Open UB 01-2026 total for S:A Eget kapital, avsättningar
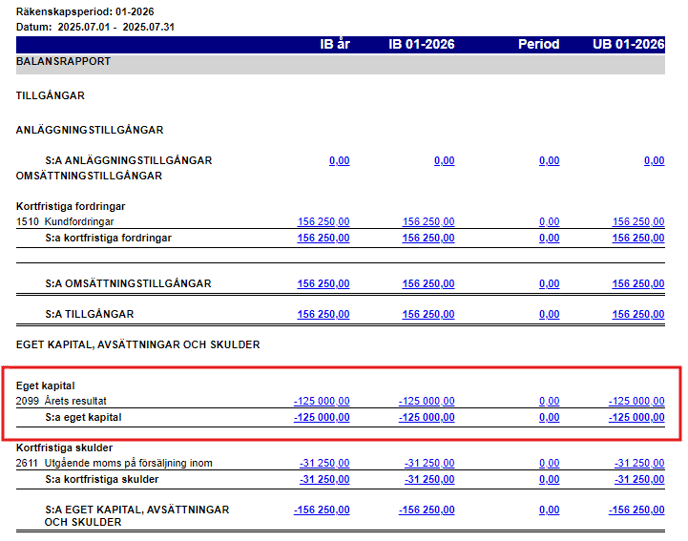 click(636, 510)
